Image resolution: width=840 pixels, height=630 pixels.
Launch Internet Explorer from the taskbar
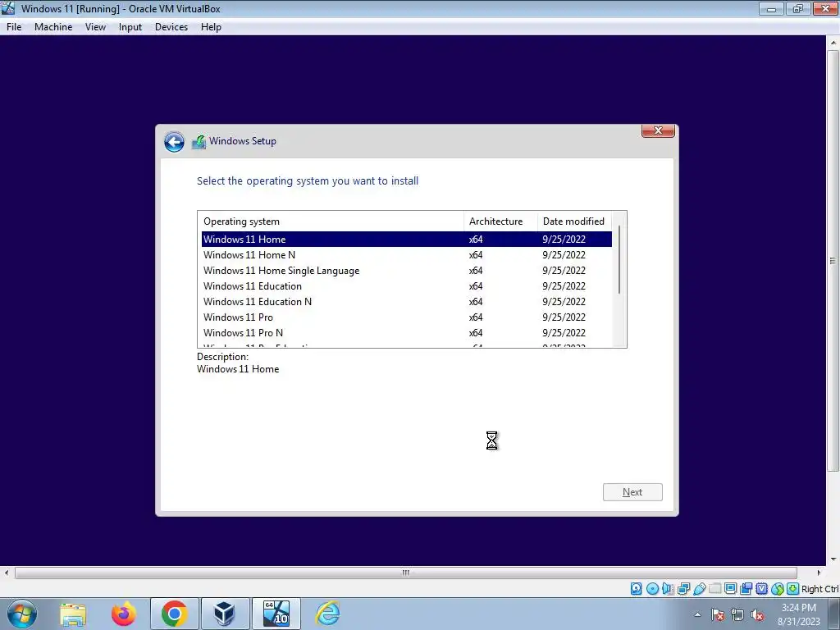[x=327, y=614]
